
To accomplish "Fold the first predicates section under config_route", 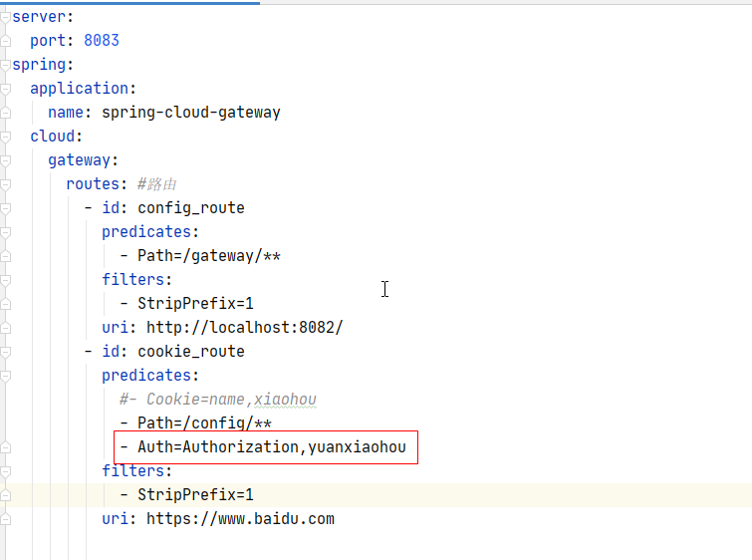I will click(5, 233).
